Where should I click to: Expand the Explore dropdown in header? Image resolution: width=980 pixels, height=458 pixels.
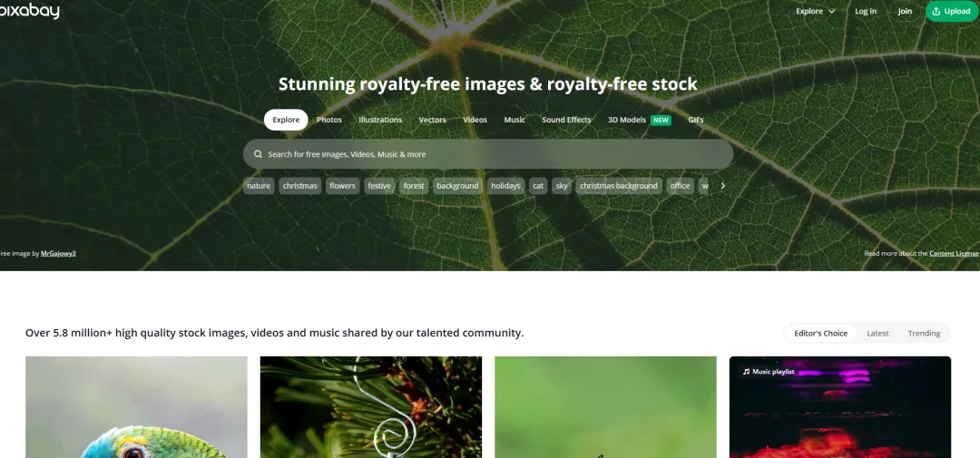815,11
